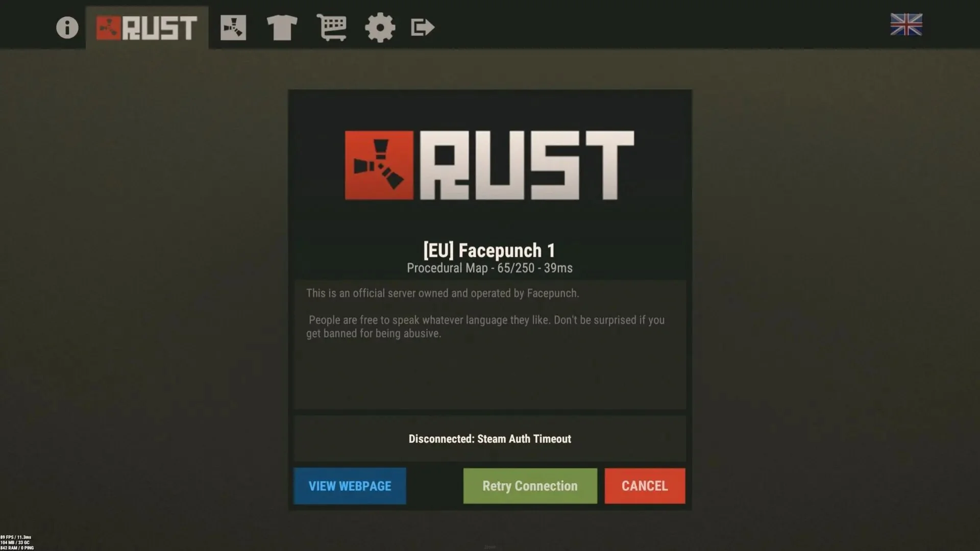The height and width of the screenshot is (551, 980).
Task: Select the server name text field
Action: click(x=489, y=249)
